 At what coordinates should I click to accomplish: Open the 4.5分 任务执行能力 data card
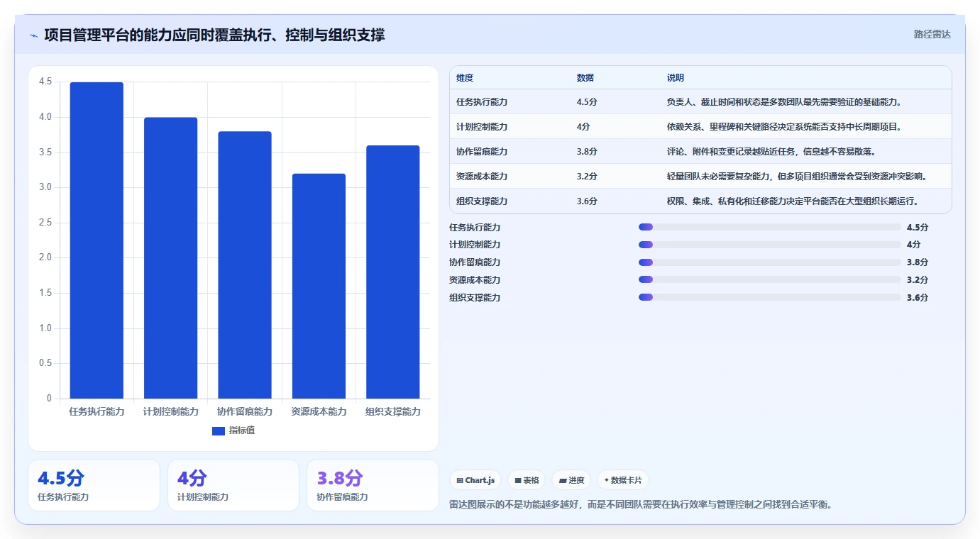coord(94,485)
